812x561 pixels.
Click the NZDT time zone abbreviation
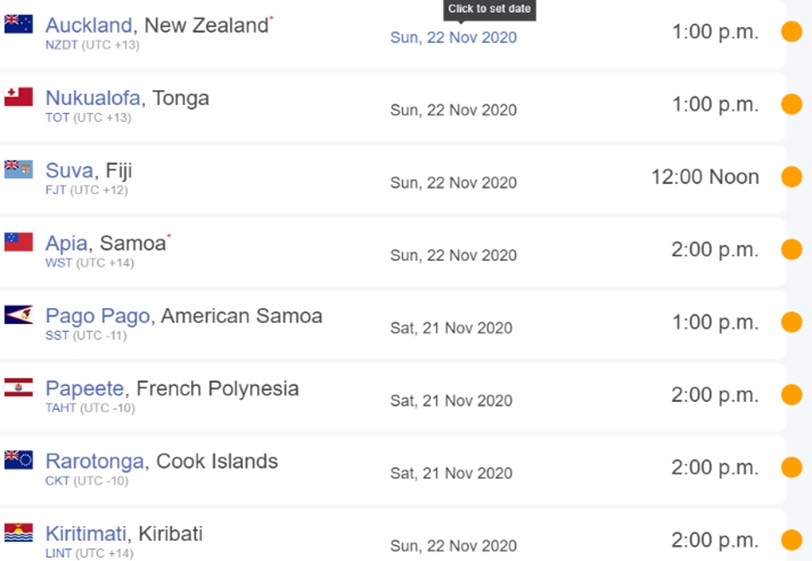coord(59,45)
